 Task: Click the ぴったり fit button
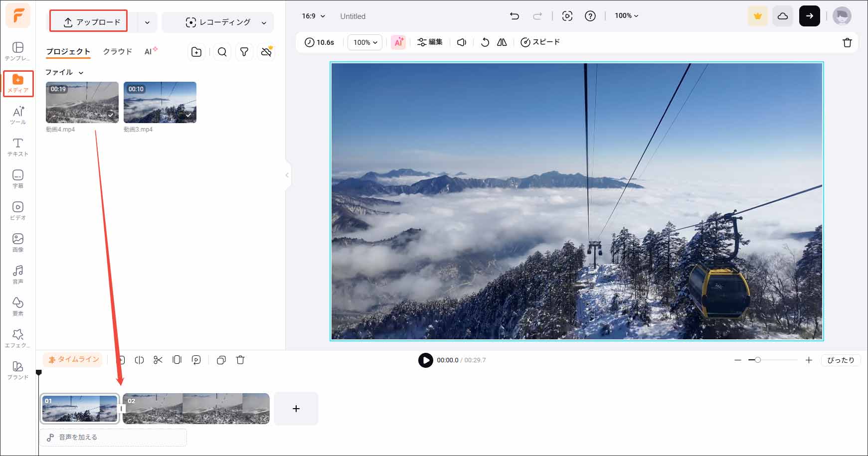tap(841, 360)
